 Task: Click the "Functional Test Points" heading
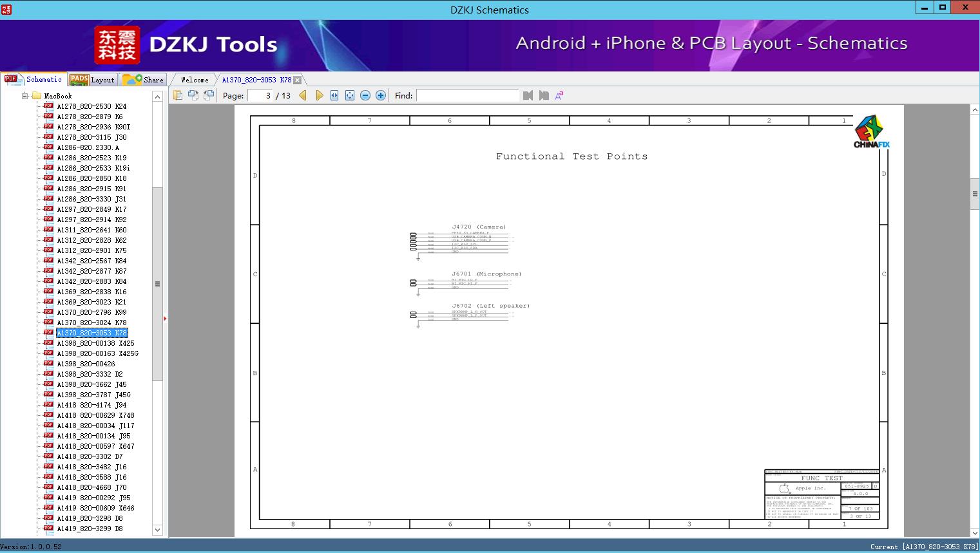tap(572, 156)
